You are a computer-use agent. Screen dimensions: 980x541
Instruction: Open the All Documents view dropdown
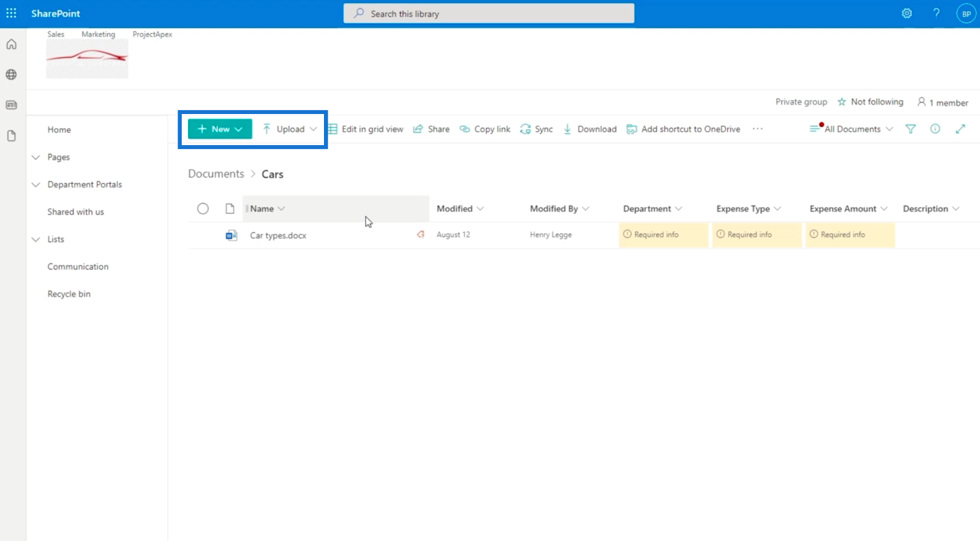[851, 129]
